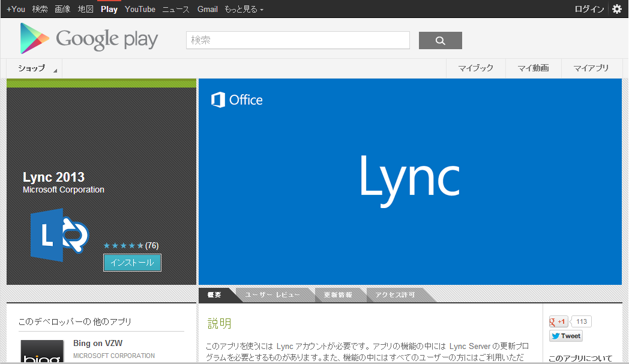Click the Tweet bird button
629x364 pixels.
coord(565,336)
